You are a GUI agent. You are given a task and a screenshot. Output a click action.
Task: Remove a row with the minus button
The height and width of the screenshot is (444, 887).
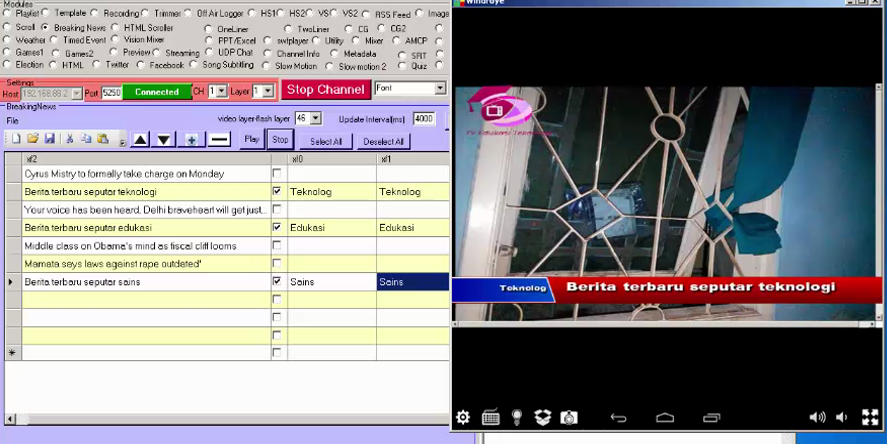point(219,140)
